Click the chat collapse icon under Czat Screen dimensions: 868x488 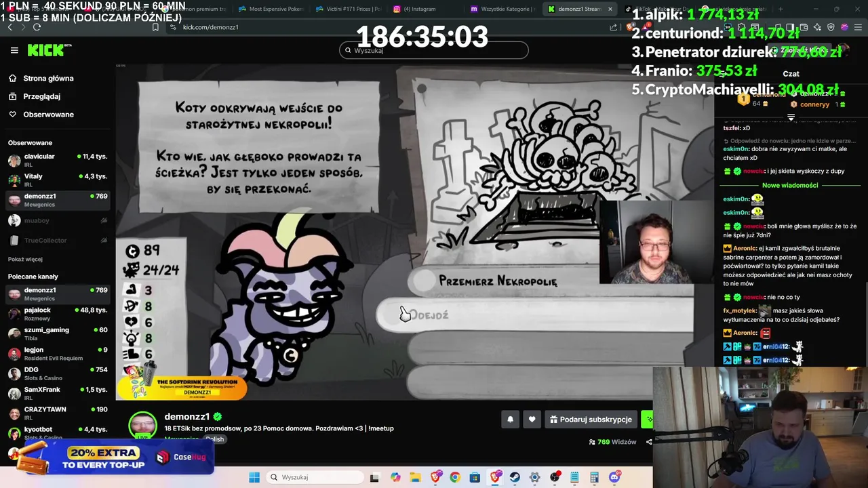(791, 117)
